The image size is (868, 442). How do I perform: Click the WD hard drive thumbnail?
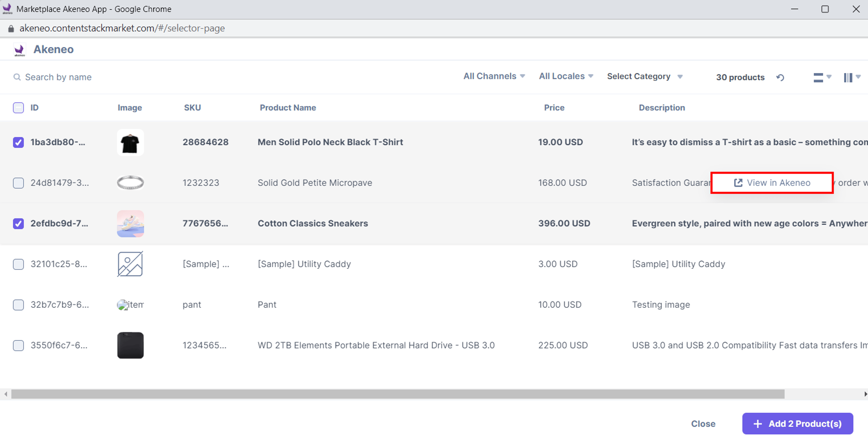coord(130,346)
